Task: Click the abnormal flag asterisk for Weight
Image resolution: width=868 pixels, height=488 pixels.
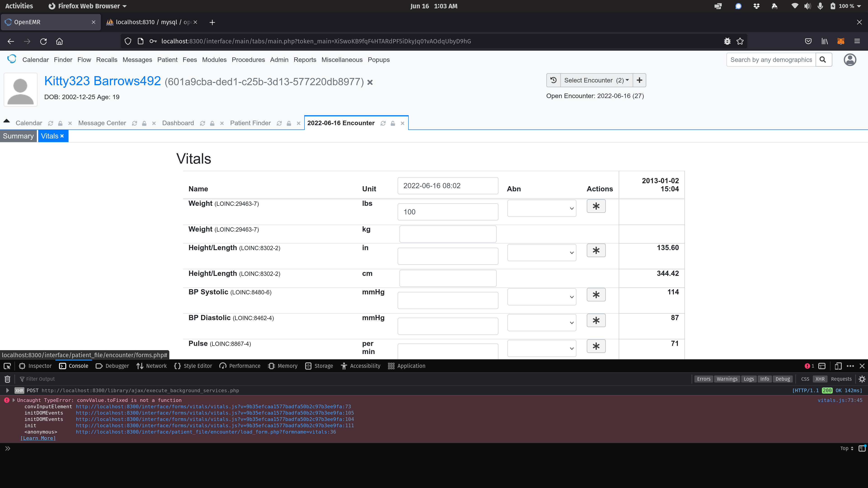Action: pyautogui.click(x=596, y=206)
